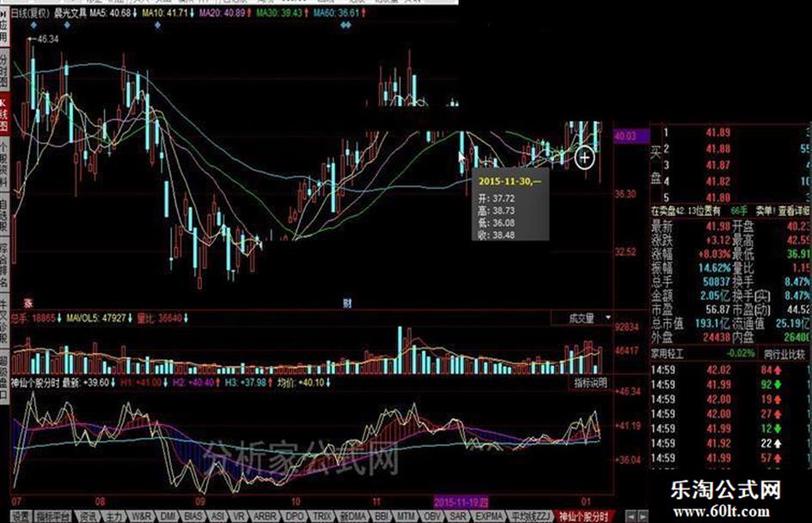This screenshot has width=812, height=523.
Task: Click bid level 5 price 41.80
Action: [x=718, y=198]
